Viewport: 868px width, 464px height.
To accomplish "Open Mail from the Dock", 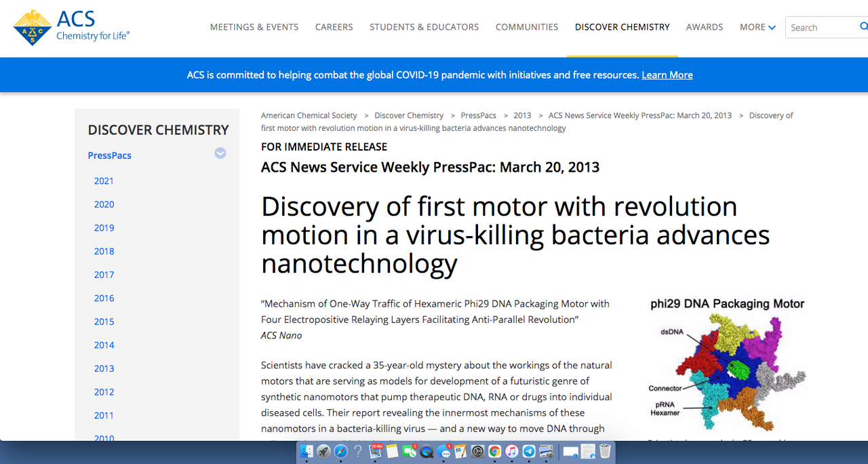I will click(x=375, y=451).
